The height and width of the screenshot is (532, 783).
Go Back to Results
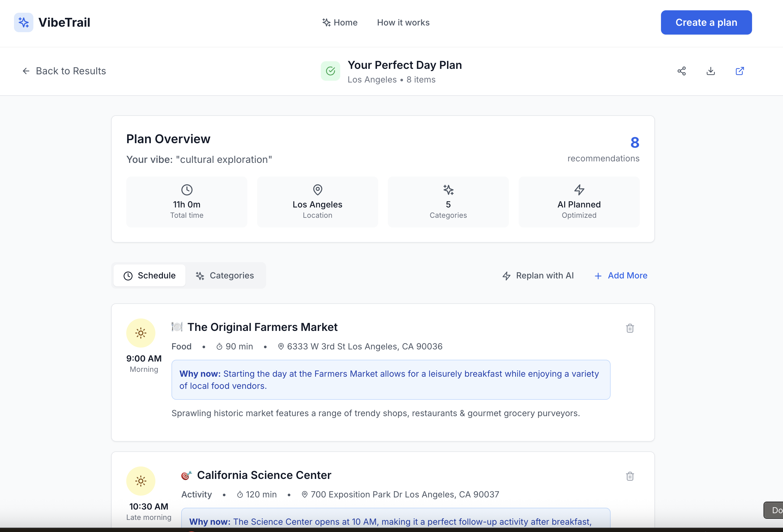point(64,71)
